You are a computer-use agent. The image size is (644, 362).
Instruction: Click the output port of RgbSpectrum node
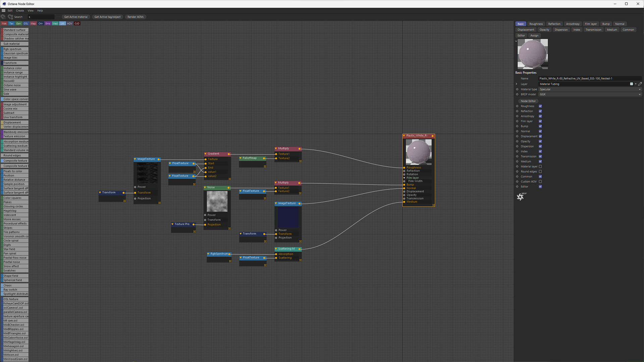[x=229, y=254]
